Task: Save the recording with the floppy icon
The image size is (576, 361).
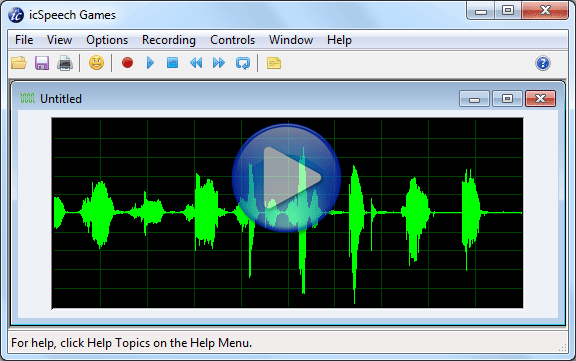Action: coord(42,63)
